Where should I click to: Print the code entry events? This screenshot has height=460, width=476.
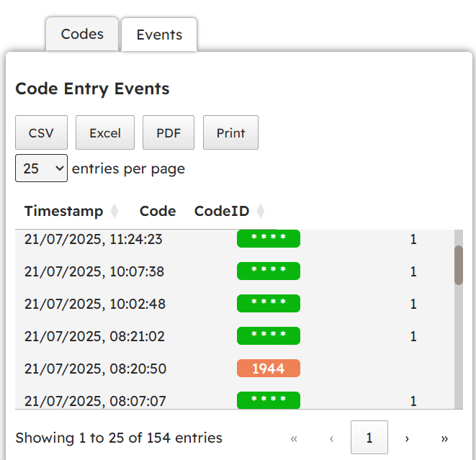tap(230, 132)
